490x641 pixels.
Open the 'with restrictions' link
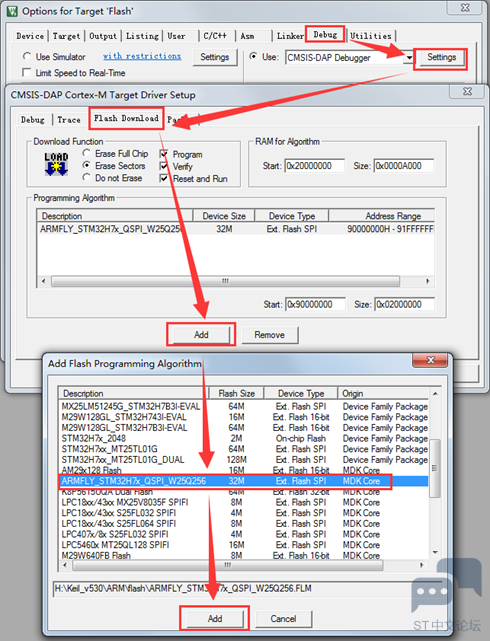tap(142, 56)
